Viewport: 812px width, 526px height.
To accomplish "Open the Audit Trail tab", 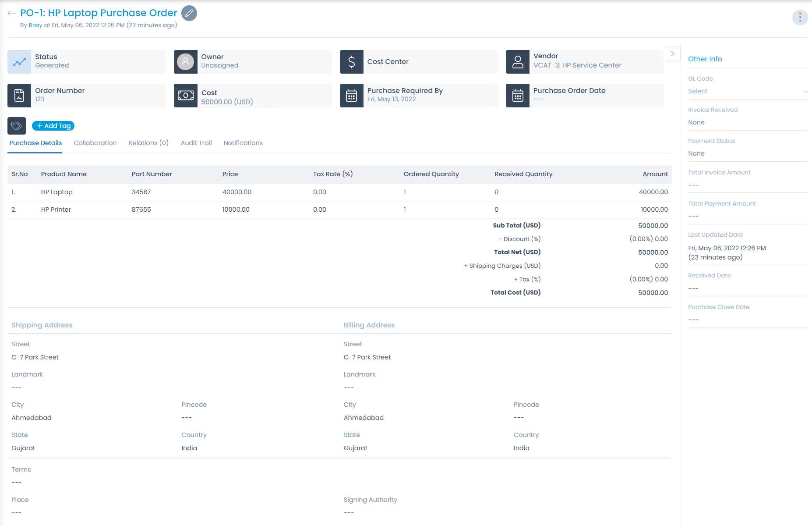I will (x=196, y=142).
